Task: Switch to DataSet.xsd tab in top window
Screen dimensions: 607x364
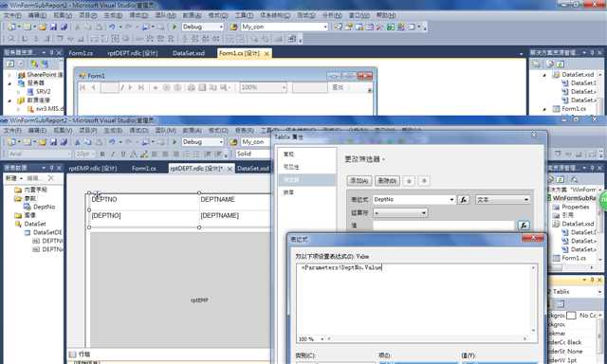Action: pyautogui.click(x=189, y=53)
